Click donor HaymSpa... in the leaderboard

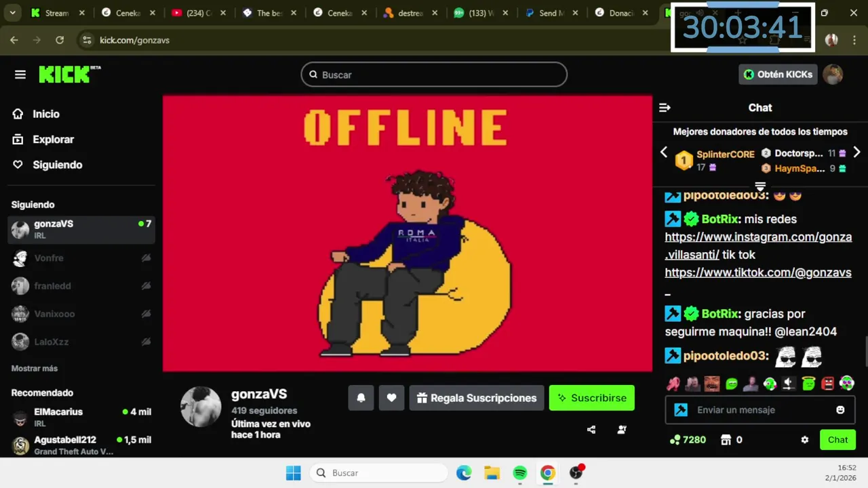point(800,168)
